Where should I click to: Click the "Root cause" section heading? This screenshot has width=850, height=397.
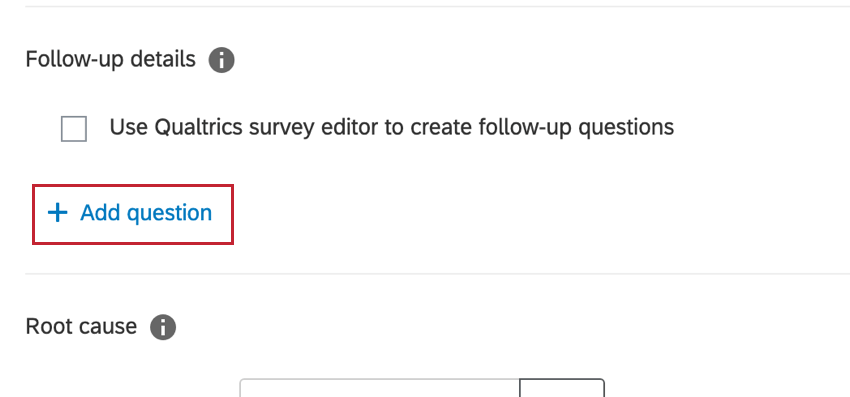pos(81,326)
